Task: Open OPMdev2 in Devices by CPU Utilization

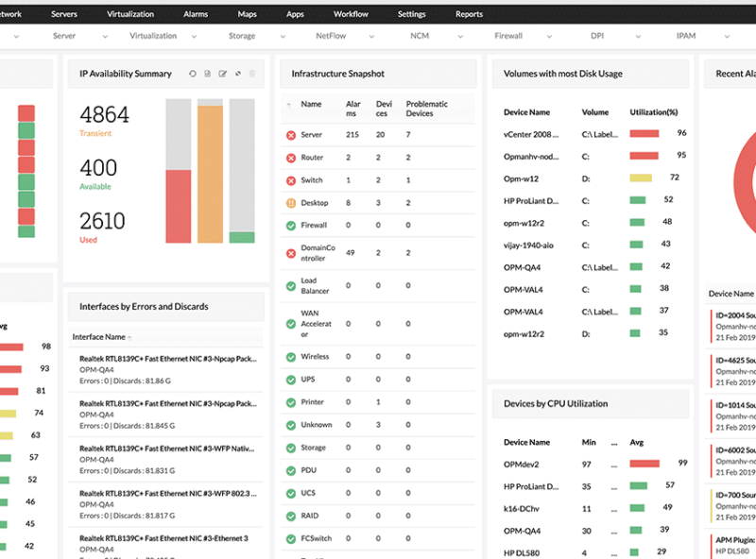Action: coord(522,464)
